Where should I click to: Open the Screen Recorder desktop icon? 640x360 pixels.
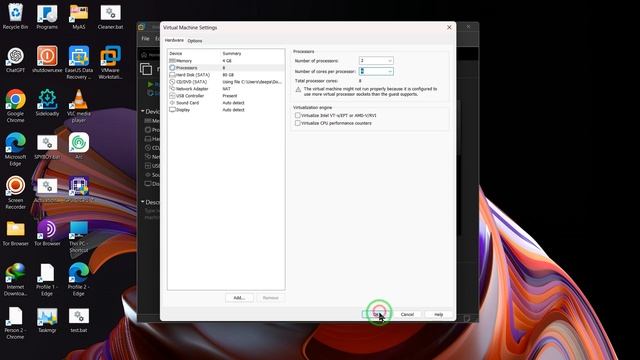[15, 193]
